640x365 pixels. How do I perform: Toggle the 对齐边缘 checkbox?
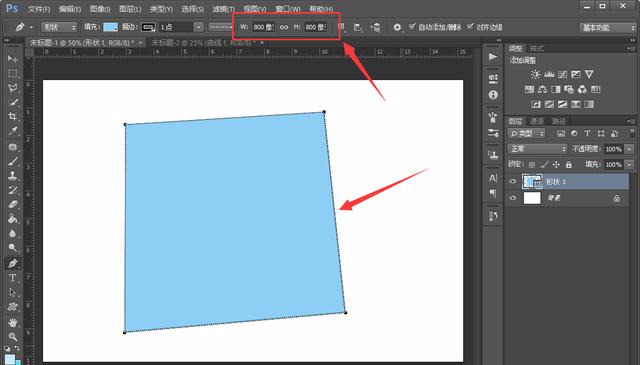click(x=470, y=27)
